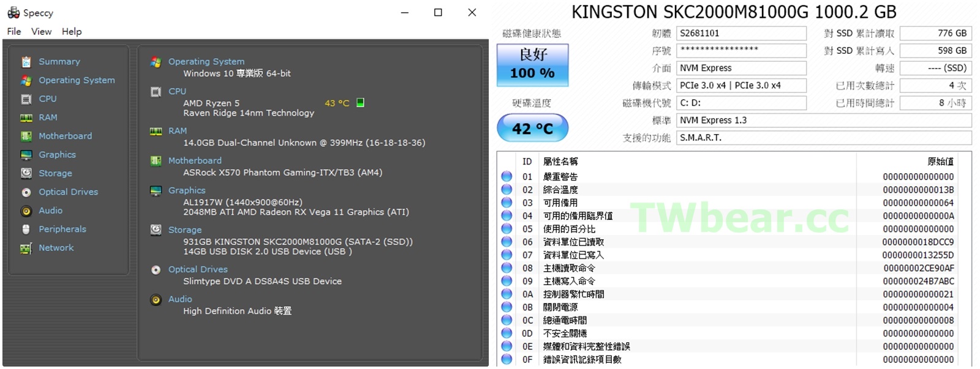Click drive letter field showing C: D:
Screen dimensions: 980x369
pos(741,103)
